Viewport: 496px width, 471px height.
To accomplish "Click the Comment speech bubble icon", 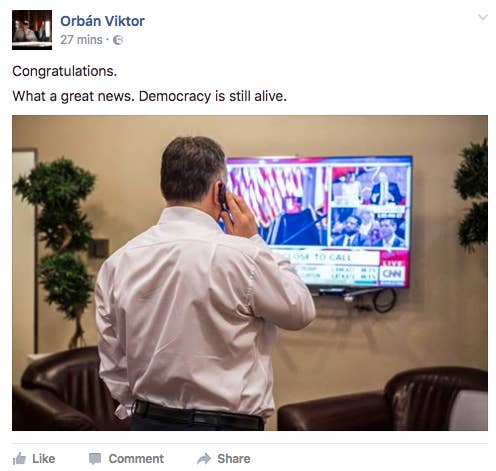I will 95,459.
